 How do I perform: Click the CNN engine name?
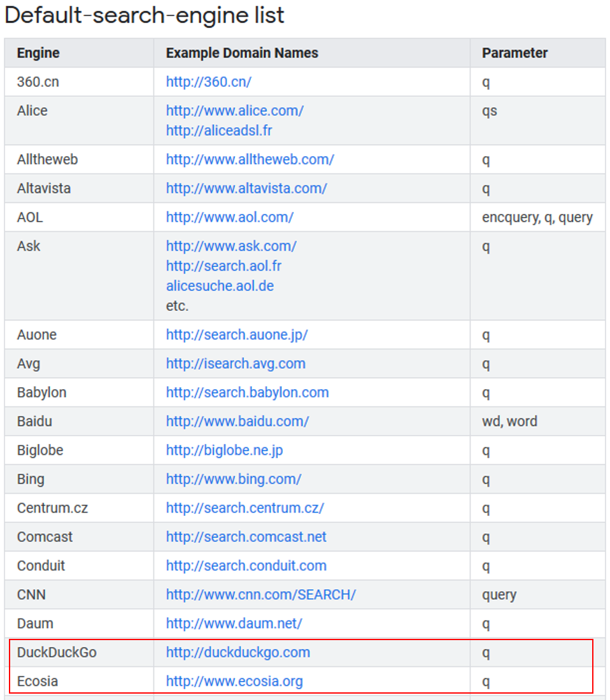[x=31, y=595]
